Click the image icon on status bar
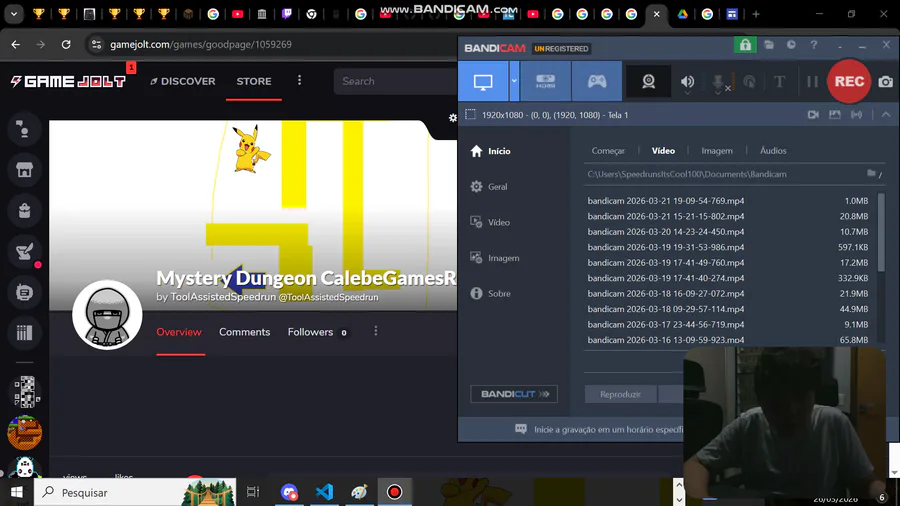 (x=835, y=115)
